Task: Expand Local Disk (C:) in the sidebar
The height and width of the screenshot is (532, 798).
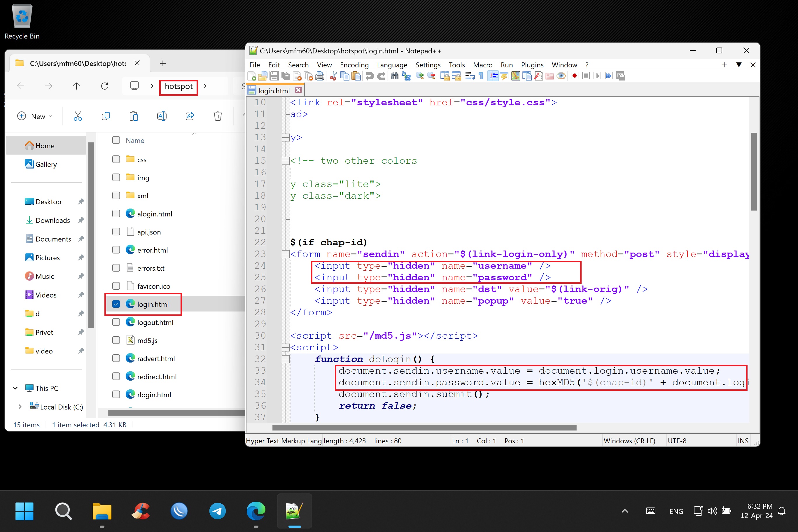Action: pos(20,407)
